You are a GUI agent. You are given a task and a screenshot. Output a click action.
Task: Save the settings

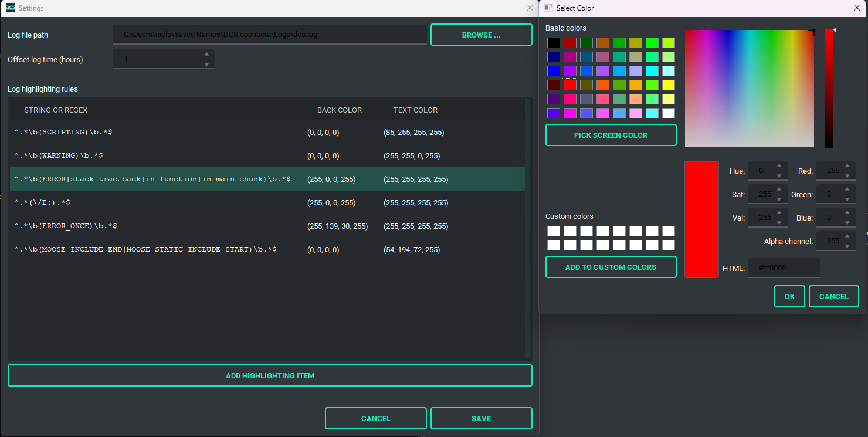(481, 418)
